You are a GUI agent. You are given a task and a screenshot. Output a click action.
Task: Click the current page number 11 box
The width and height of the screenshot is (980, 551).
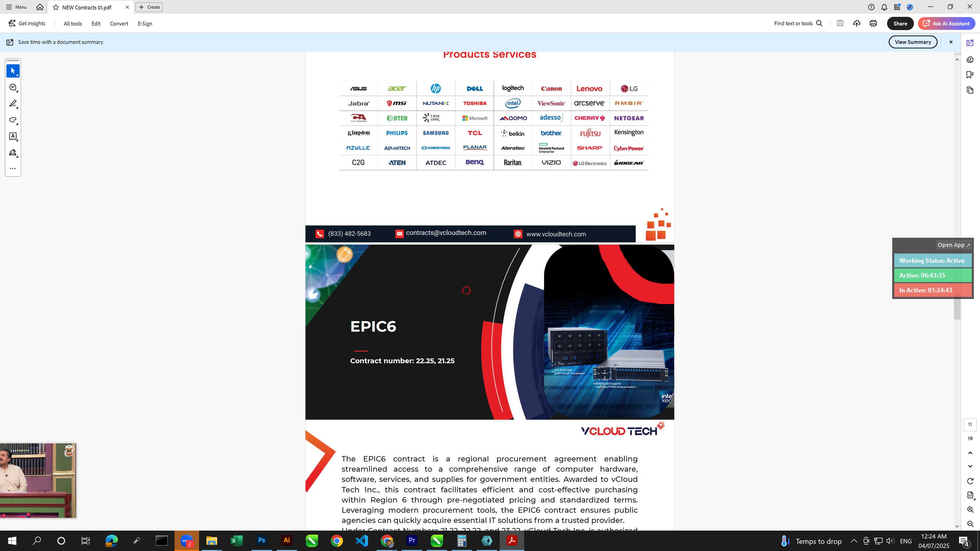[x=970, y=425]
